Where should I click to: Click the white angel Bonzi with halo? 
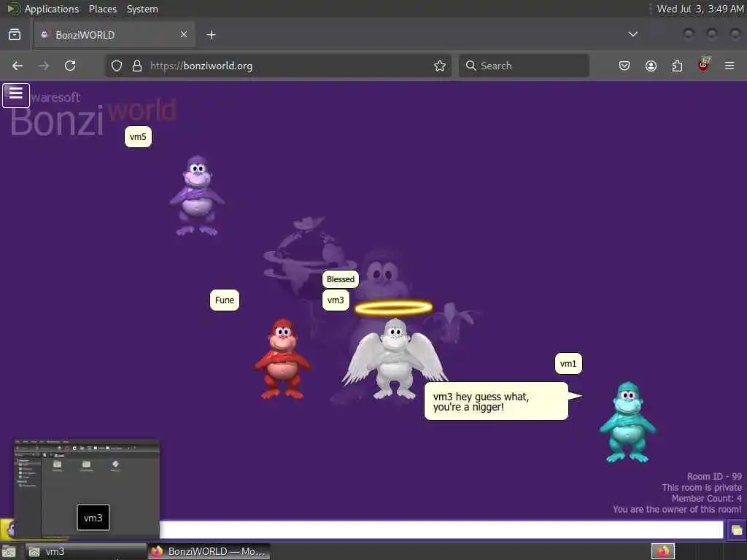(395, 352)
